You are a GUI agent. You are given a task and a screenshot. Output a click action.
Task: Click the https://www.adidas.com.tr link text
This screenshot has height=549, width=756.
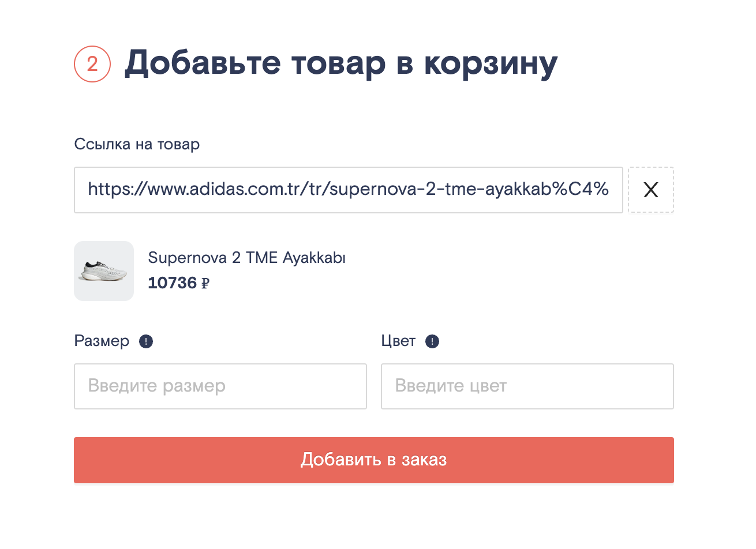pos(196,189)
